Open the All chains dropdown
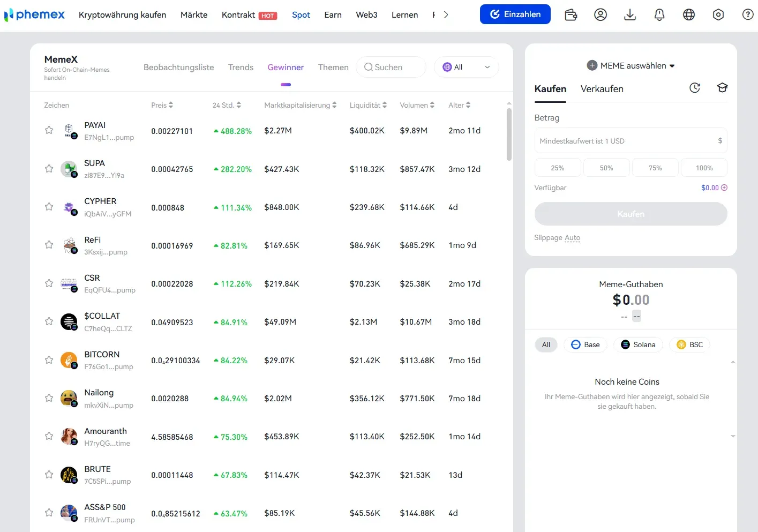The width and height of the screenshot is (758, 532). click(x=467, y=67)
